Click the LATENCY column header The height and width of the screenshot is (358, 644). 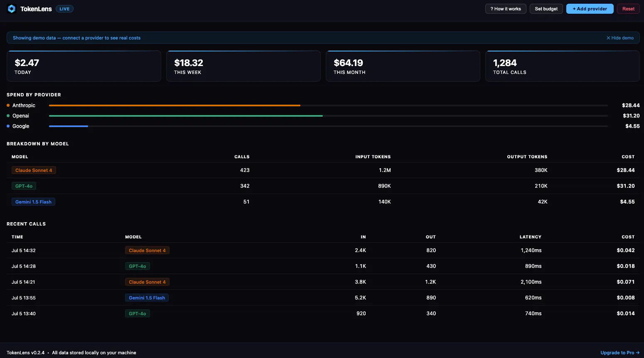(x=531, y=237)
